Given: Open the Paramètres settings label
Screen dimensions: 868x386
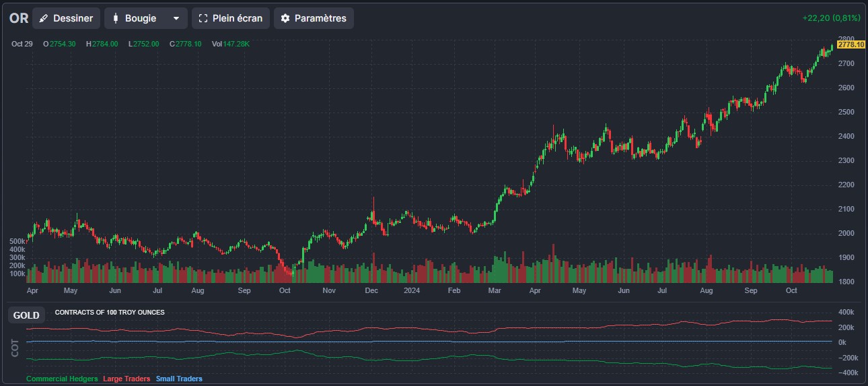Looking at the screenshot, I should (320, 18).
